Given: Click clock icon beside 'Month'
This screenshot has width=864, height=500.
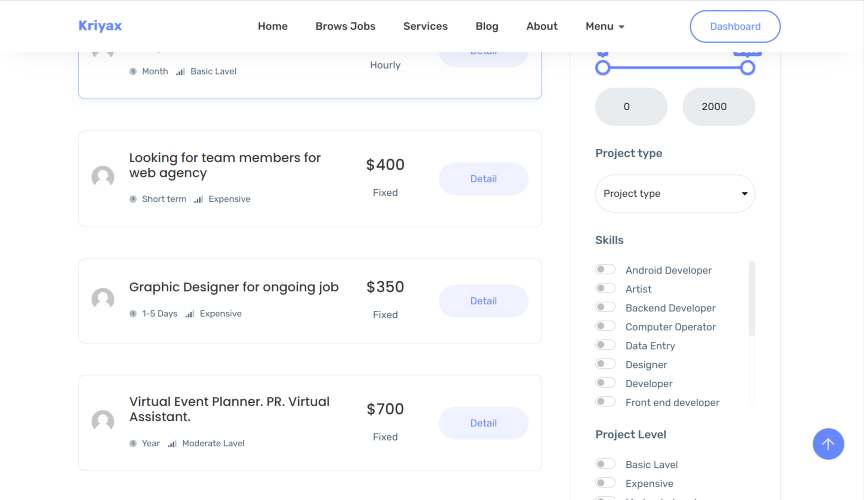Looking at the screenshot, I should click(133, 71).
